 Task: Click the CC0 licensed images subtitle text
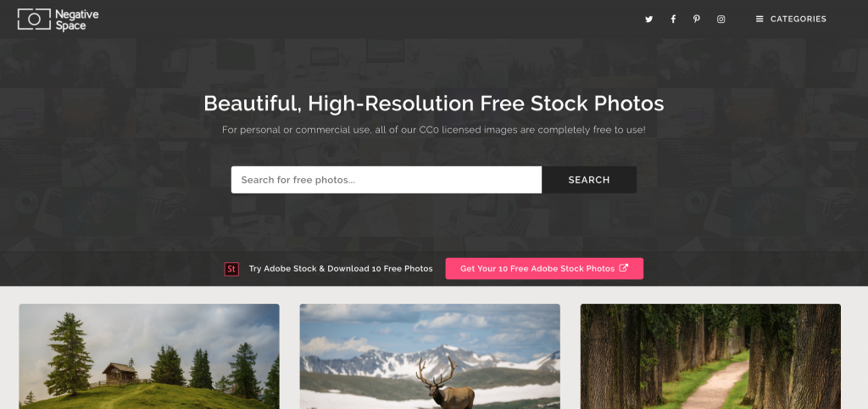[434, 130]
